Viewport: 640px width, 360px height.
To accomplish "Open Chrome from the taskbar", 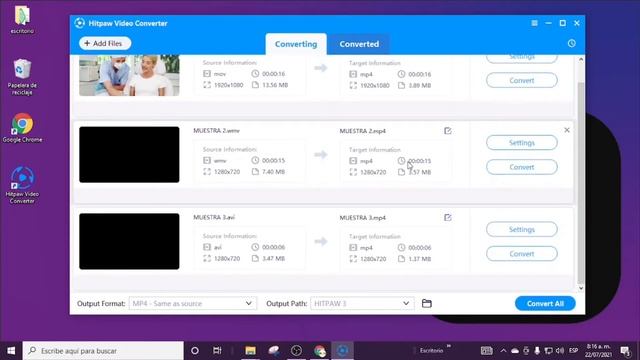I will click(x=320, y=351).
